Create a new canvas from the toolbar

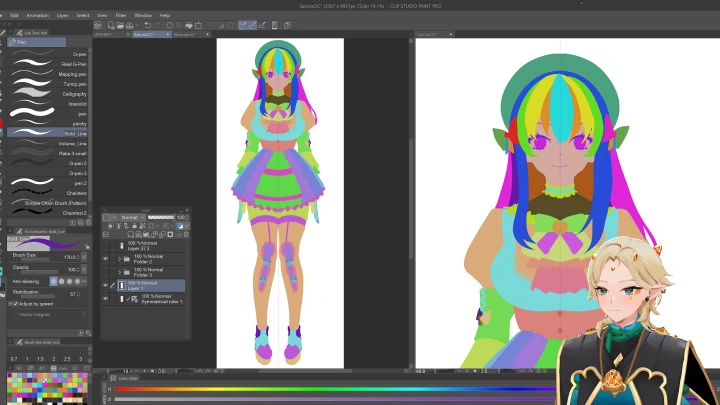[x=111, y=25]
